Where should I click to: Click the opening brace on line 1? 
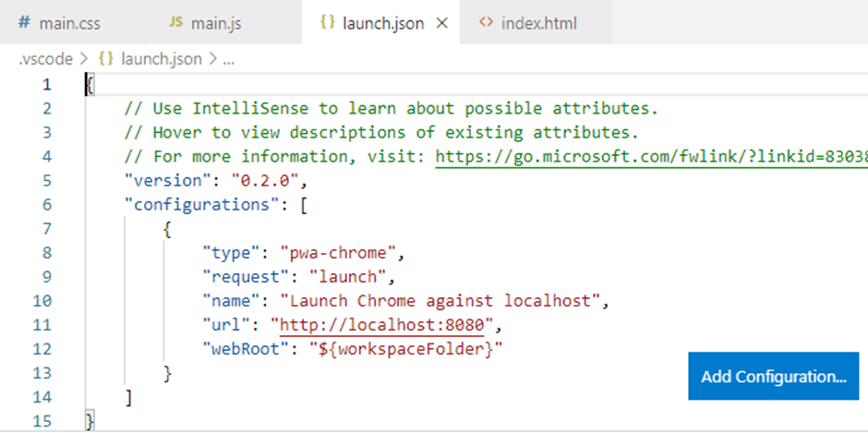(90, 85)
